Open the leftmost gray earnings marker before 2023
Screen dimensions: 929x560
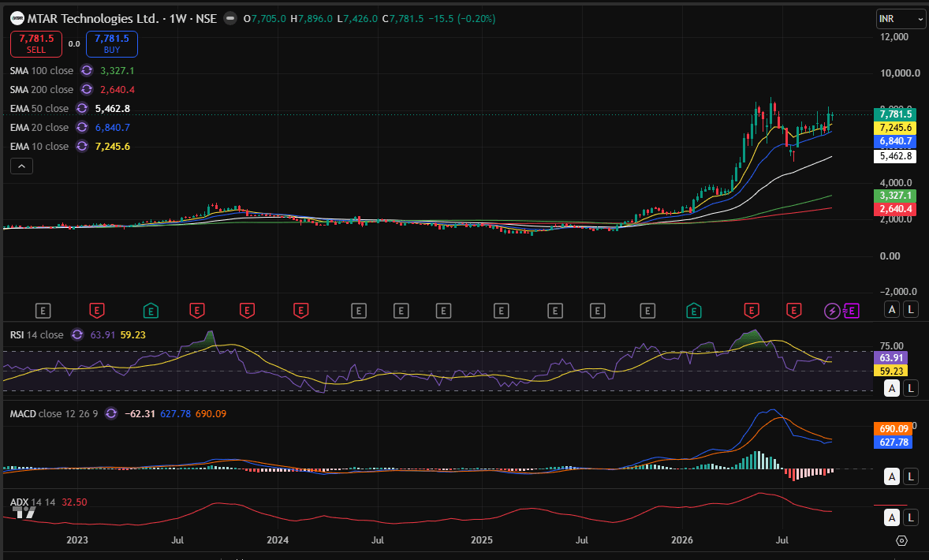tap(43, 311)
